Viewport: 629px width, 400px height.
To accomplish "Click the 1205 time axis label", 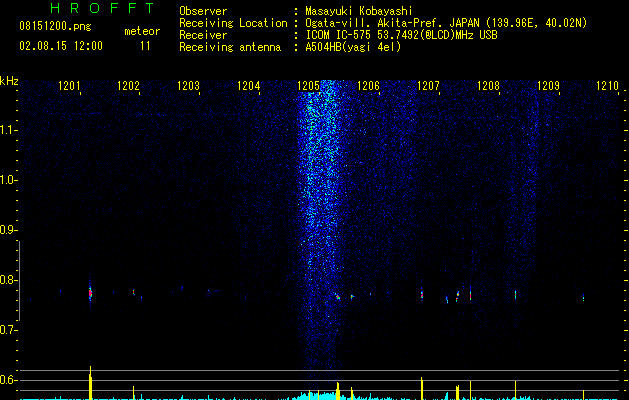I will 308,85.
